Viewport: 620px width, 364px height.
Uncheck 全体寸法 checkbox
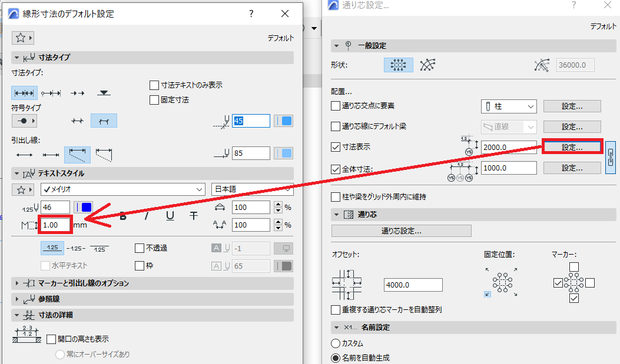[336, 169]
